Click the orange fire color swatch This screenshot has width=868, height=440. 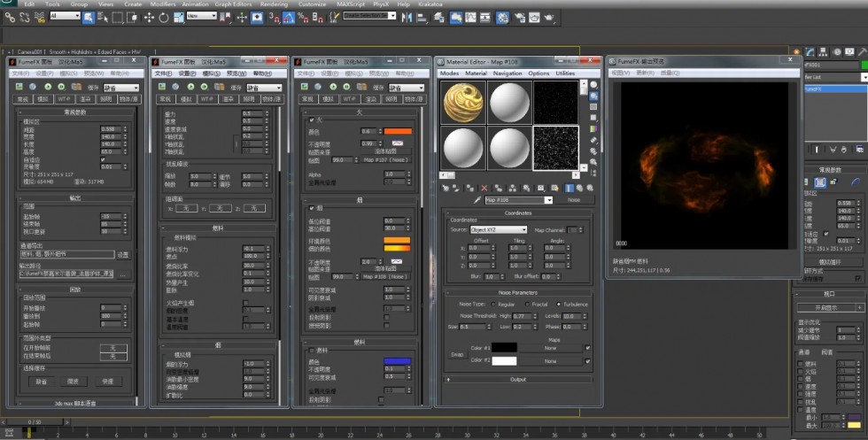(398, 131)
